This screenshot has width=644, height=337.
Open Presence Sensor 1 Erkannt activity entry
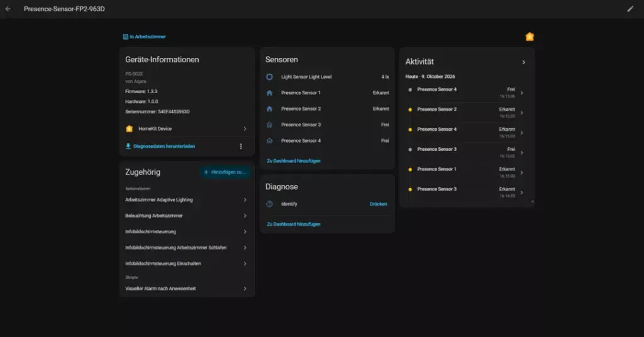pos(467,172)
